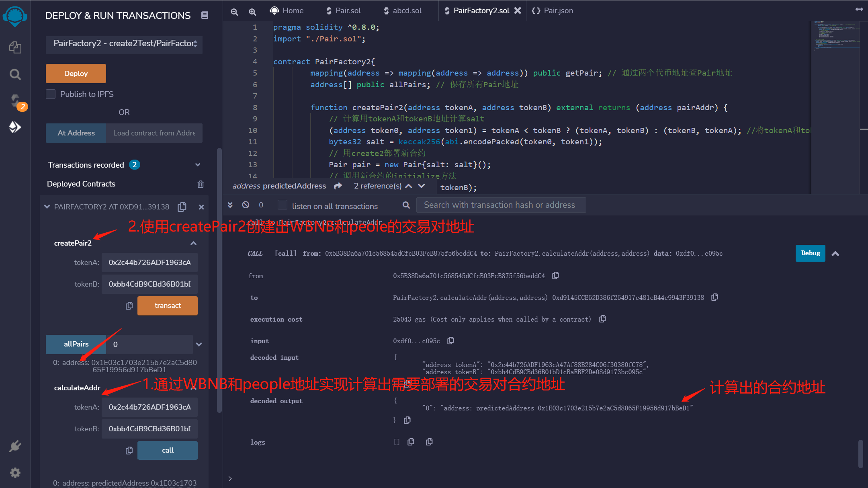The image size is (868, 488).
Task: Clear the terminal console with the ban icon
Action: coord(246,205)
